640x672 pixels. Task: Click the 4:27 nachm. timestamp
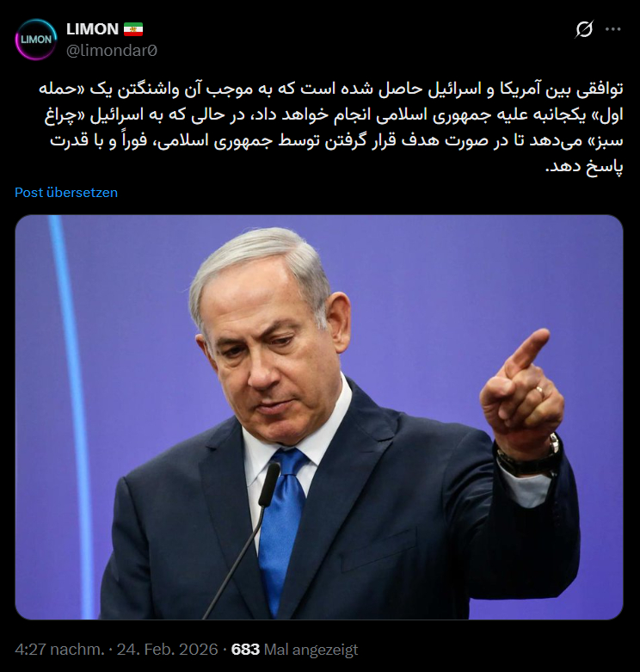[x=60, y=650]
